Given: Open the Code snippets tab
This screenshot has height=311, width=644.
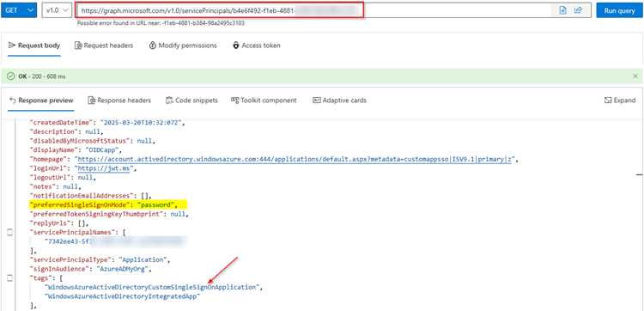Looking at the screenshot, I should 191,101.
